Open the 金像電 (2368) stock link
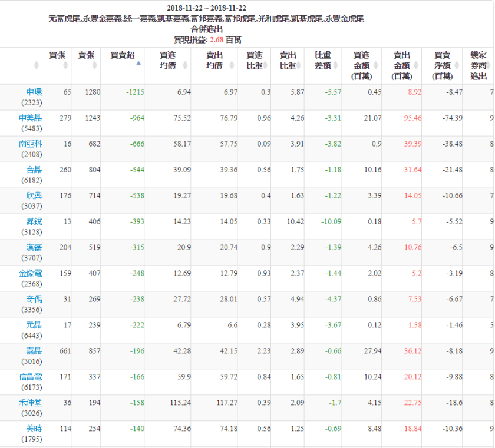Viewport: 495px width, 448px height. coord(31,274)
